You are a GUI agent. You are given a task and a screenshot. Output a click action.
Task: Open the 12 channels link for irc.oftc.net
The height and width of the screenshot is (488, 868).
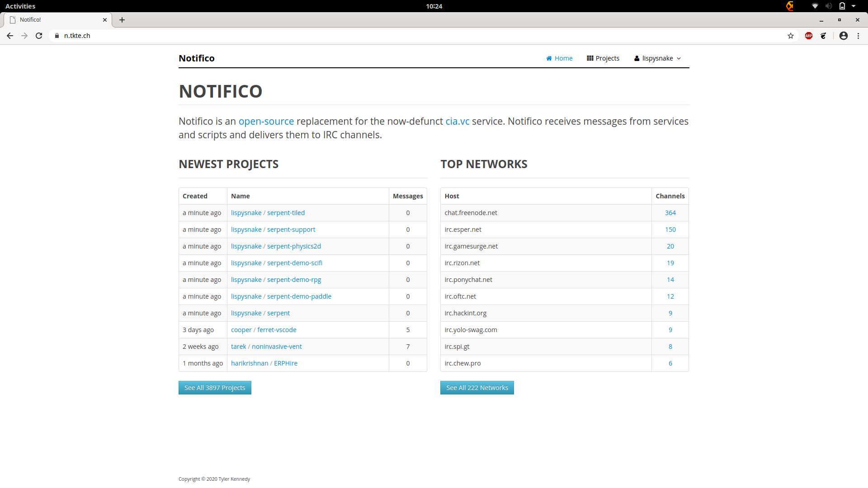[670, 296]
